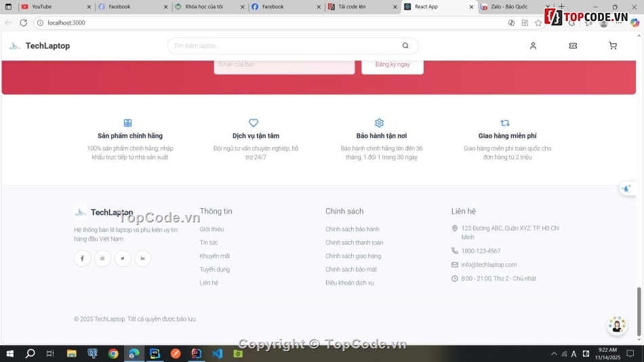Open the Chính sách bảo hành link
644x362 pixels.
[353, 229]
